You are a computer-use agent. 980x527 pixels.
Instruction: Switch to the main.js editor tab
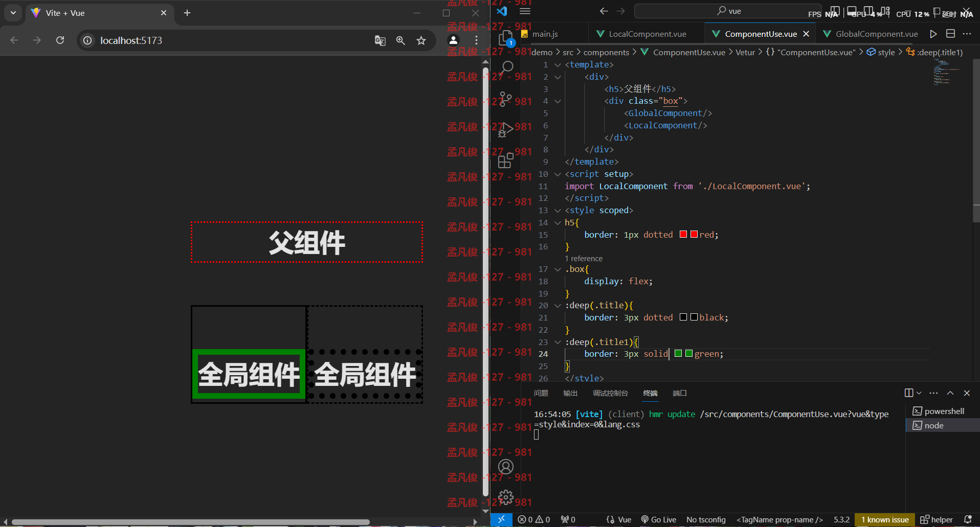[545, 34]
